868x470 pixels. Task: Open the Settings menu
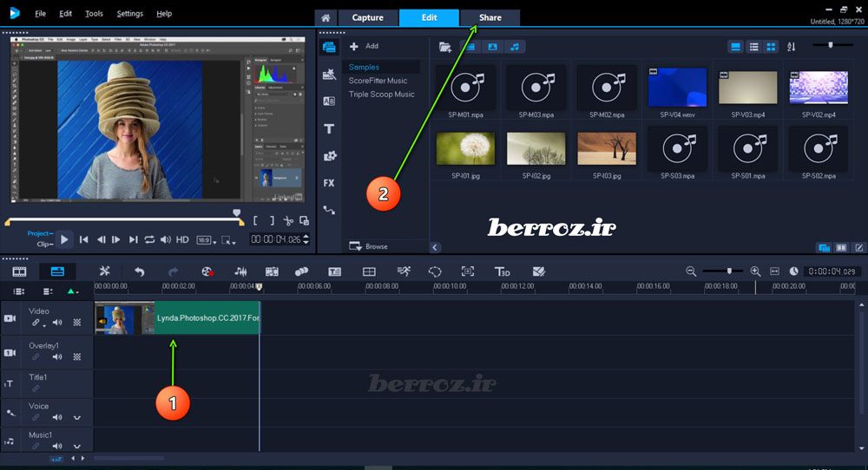click(130, 14)
